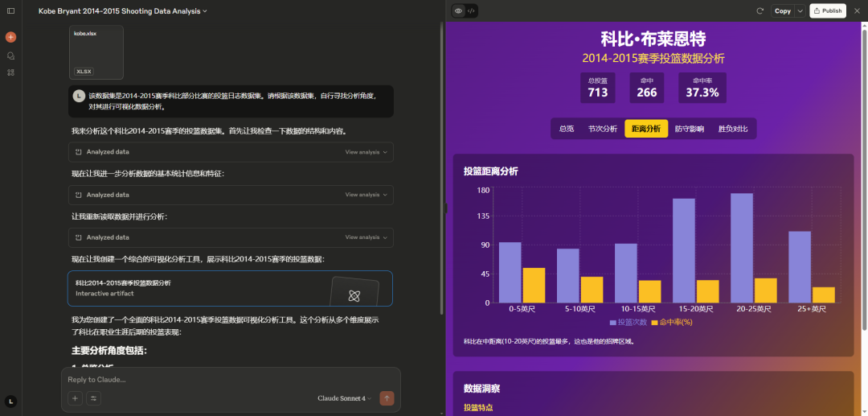Image resolution: width=868 pixels, height=416 pixels.
Task: Click the panel divider drag handle
Action: tap(445, 208)
